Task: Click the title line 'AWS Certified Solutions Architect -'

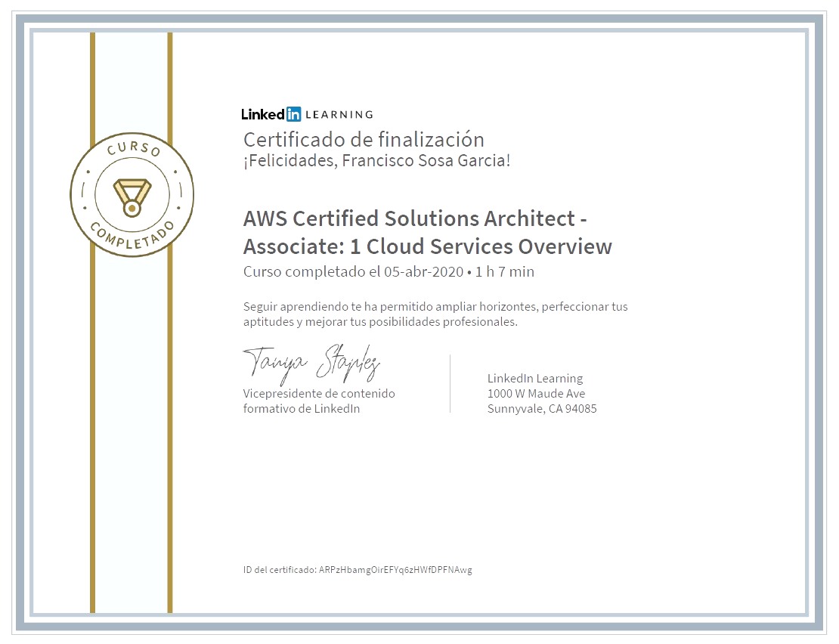Action: click(x=415, y=218)
